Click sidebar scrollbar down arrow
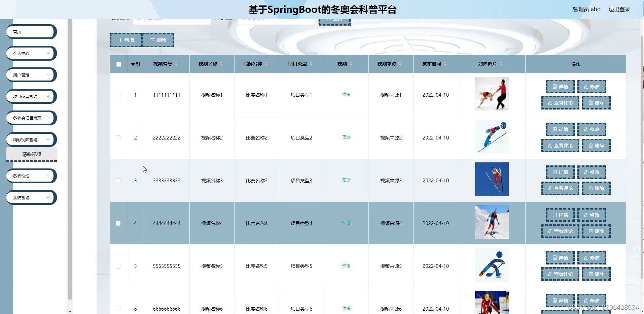The height and width of the screenshot is (314, 644). pyautogui.click(x=70, y=311)
